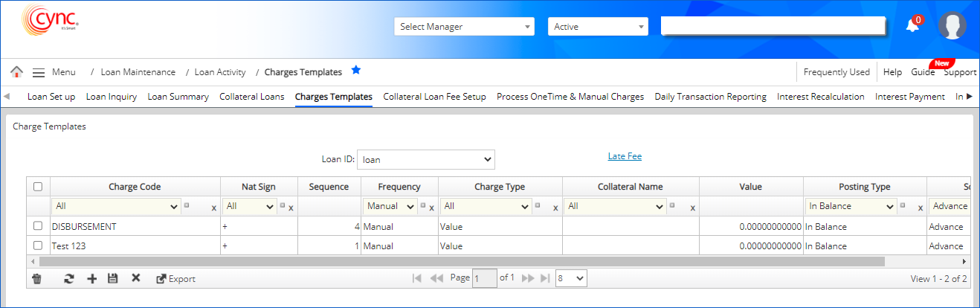Expand the Loan ID dropdown

point(425,159)
